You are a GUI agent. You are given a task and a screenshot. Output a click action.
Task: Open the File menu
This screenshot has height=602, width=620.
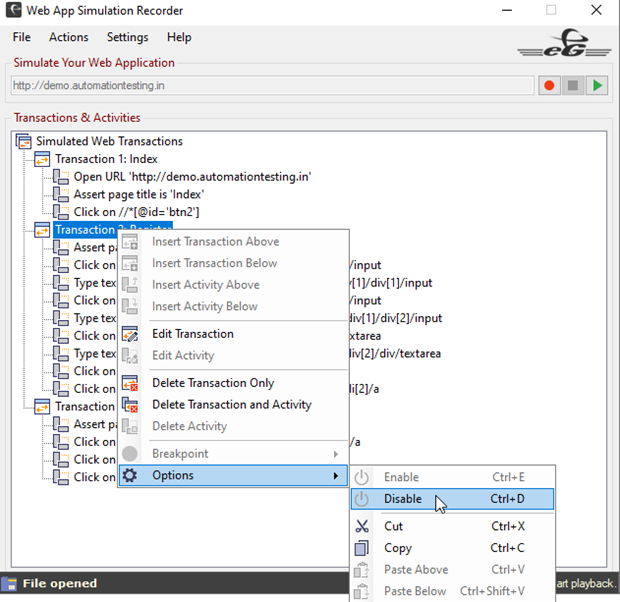[x=21, y=37]
